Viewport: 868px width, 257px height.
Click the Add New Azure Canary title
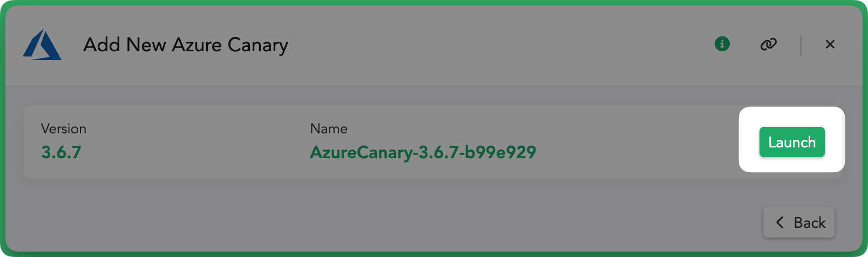coord(186,45)
